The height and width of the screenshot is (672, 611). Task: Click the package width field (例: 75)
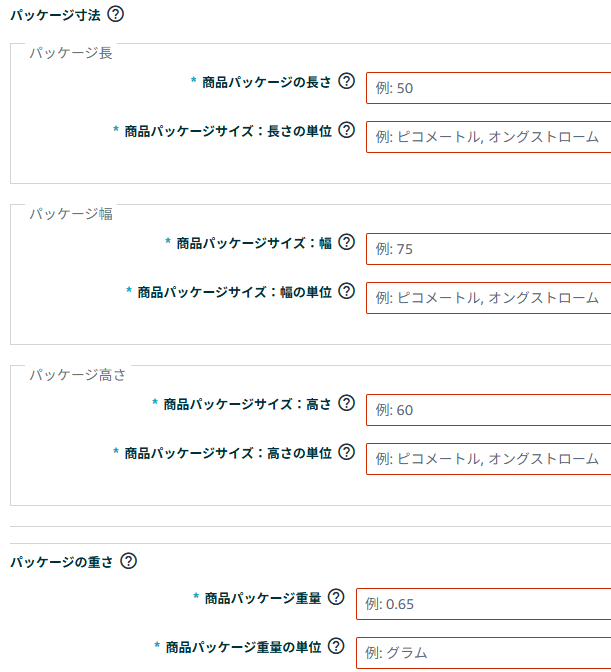pos(488,249)
